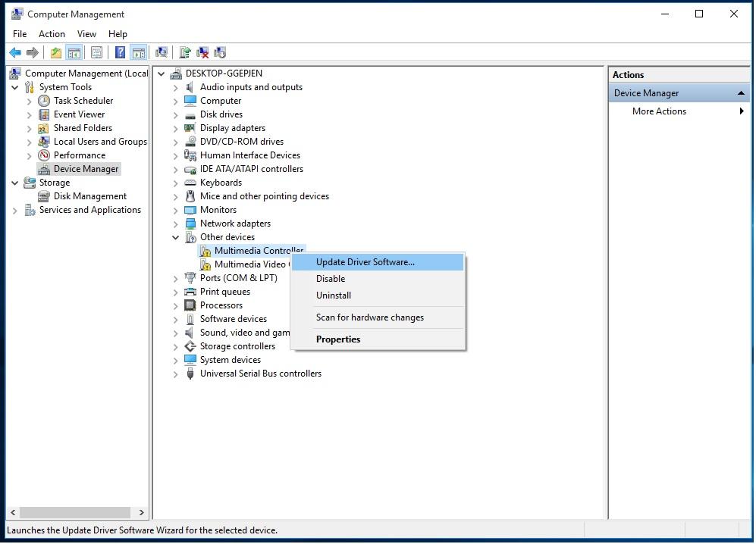Click the Event Viewer icon
Image resolution: width=756 pixels, height=544 pixels.
tap(44, 114)
